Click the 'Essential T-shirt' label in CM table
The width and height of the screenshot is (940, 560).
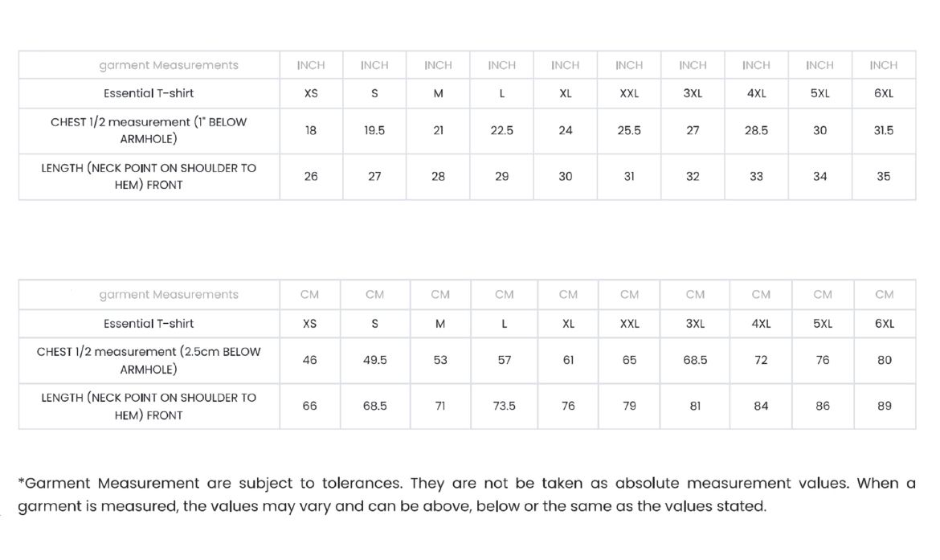pos(149,324)
